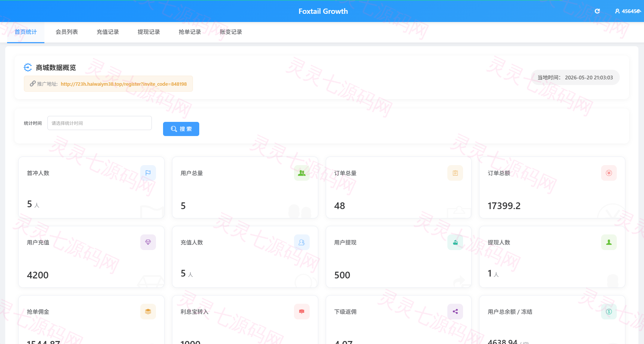Go to the 充值记录 tab
The height and width of the screenshot is (344, 644).
[108, 32]
